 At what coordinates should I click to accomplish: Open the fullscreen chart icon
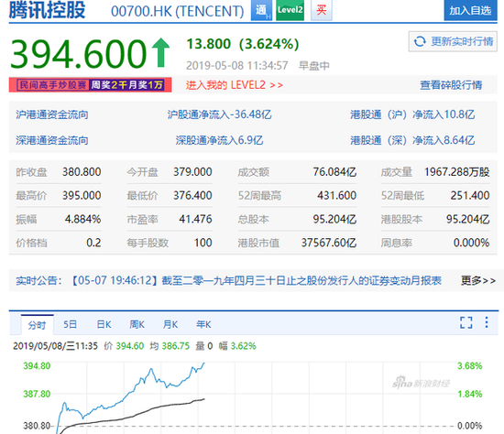point(466,322)
